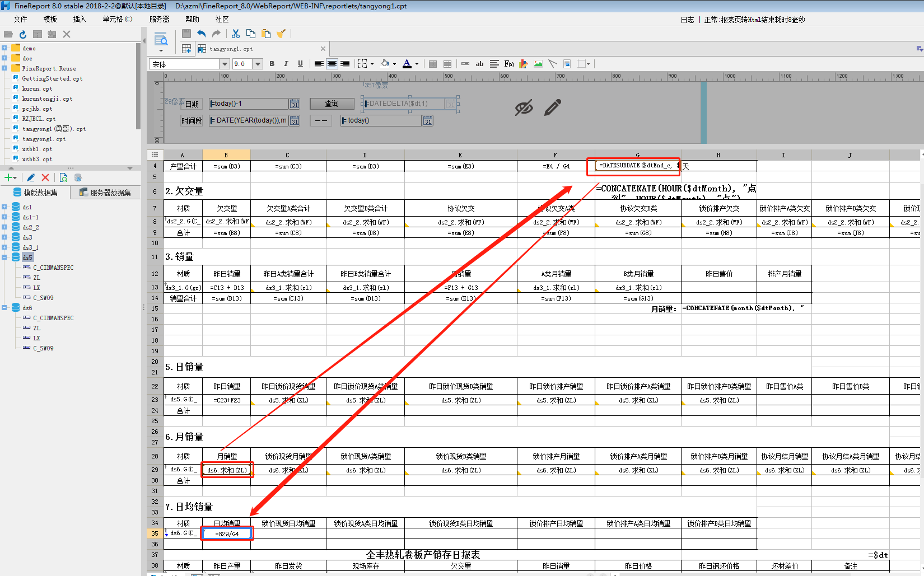This screenshot has height=576, width=924.
Task: Open the 插入 menu
Action: click(80, 19)
